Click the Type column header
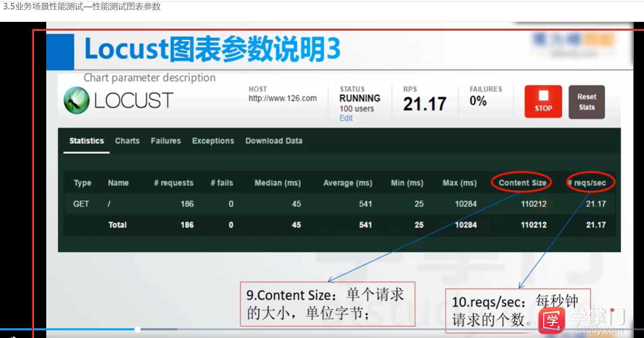Viewport: 644px width, 338px height. coord(82,183)
